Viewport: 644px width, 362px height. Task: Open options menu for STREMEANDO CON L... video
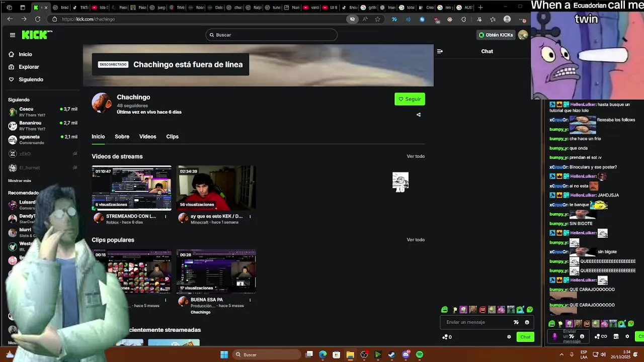tap(166, 217)
